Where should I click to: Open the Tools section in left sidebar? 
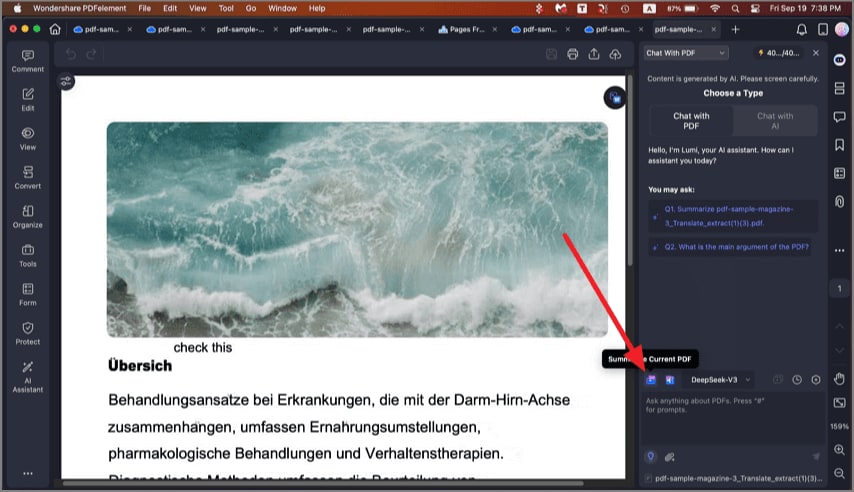click(28, 256)
